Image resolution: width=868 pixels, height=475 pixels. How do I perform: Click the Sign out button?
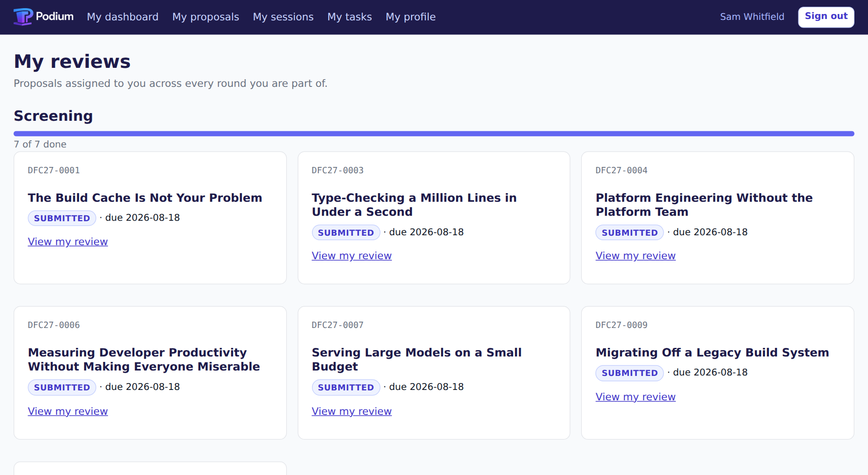coord(826,17)
